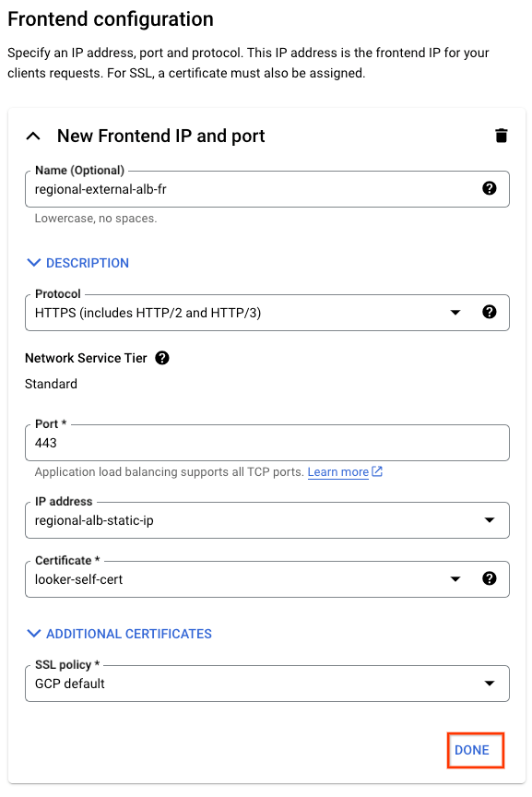This screenshot has height=797, width=532.
Task: Open help icon beside Protocol dropdown
Action: 489,312
